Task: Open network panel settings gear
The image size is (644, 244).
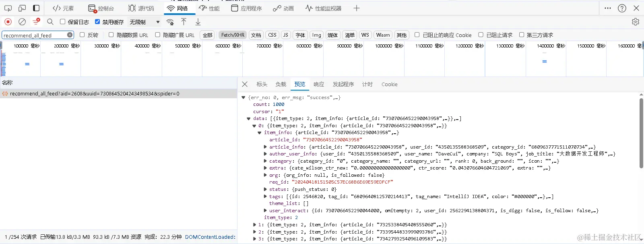Action: [636, 22]
